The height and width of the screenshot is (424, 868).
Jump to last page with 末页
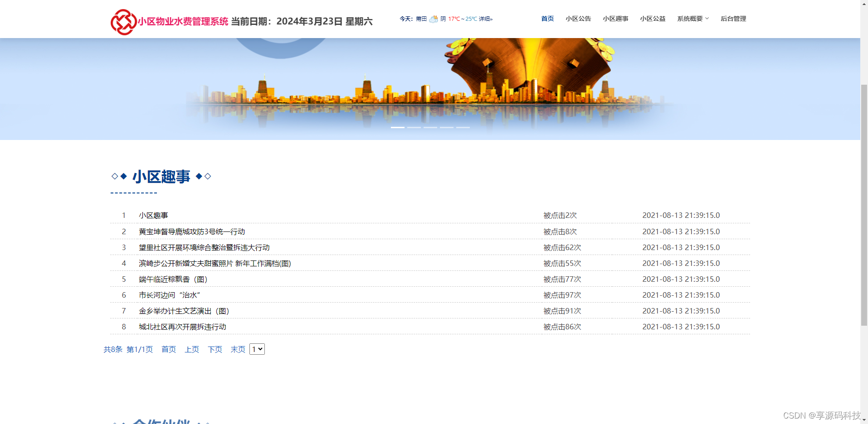coord(238,349)
